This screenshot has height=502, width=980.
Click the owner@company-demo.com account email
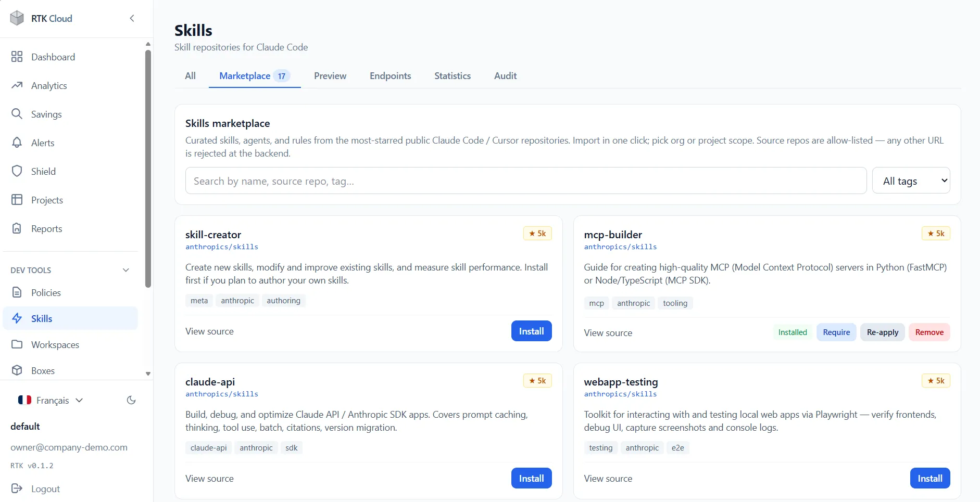pyautogui.click(x=69, y=447)
